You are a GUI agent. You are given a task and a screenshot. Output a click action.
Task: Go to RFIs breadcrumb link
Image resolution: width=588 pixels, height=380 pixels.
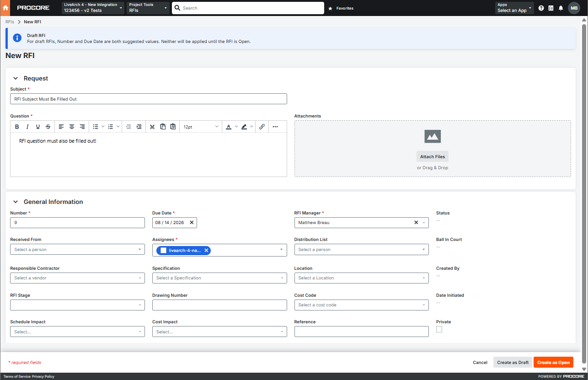click(x=10, y=22)
